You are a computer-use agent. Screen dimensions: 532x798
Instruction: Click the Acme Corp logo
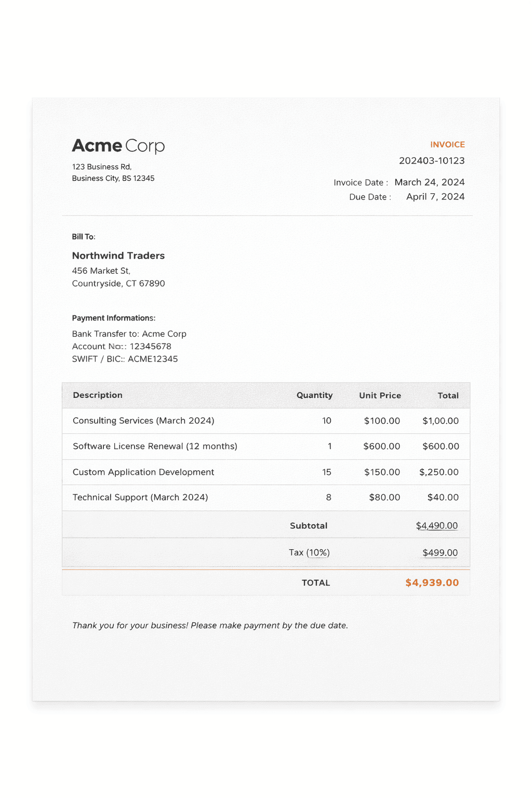[117, 146]
